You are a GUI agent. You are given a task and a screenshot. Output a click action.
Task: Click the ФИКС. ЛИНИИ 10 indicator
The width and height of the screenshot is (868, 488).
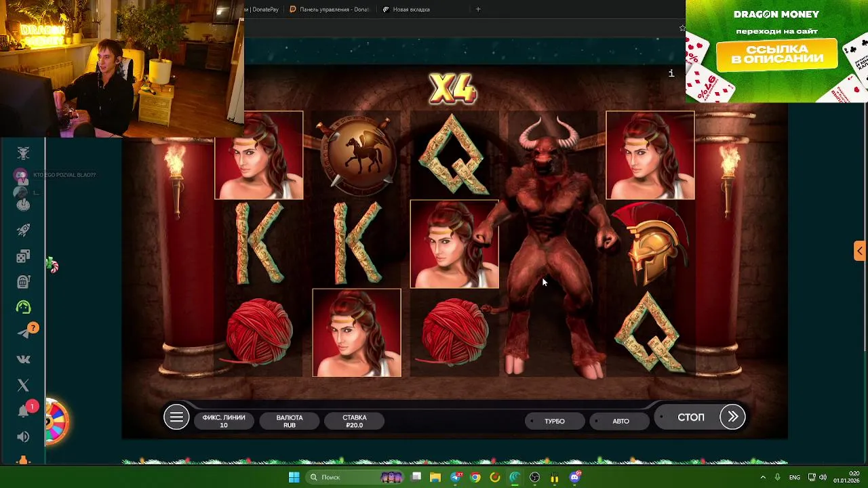(x=224, y=421)
